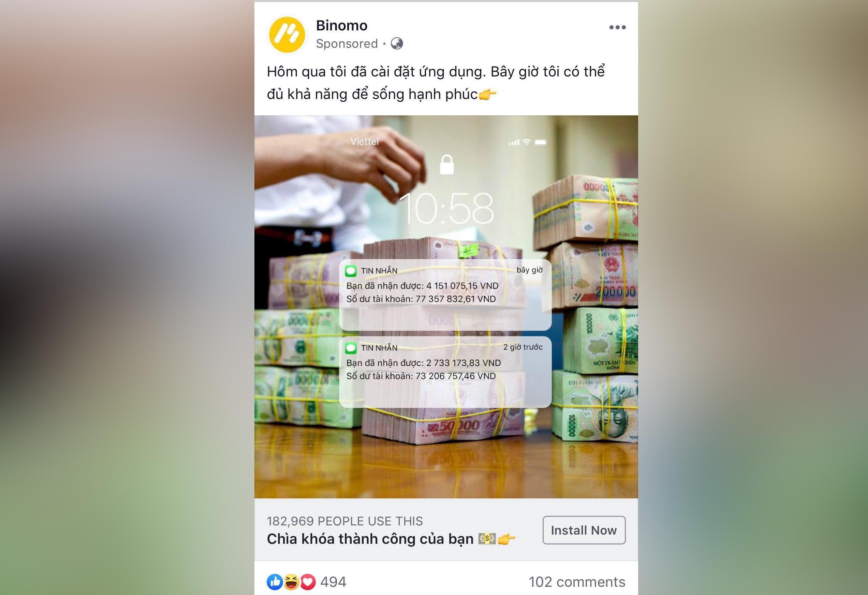
Task: Open the Binomo profile picture
Action: click(287, 34)
